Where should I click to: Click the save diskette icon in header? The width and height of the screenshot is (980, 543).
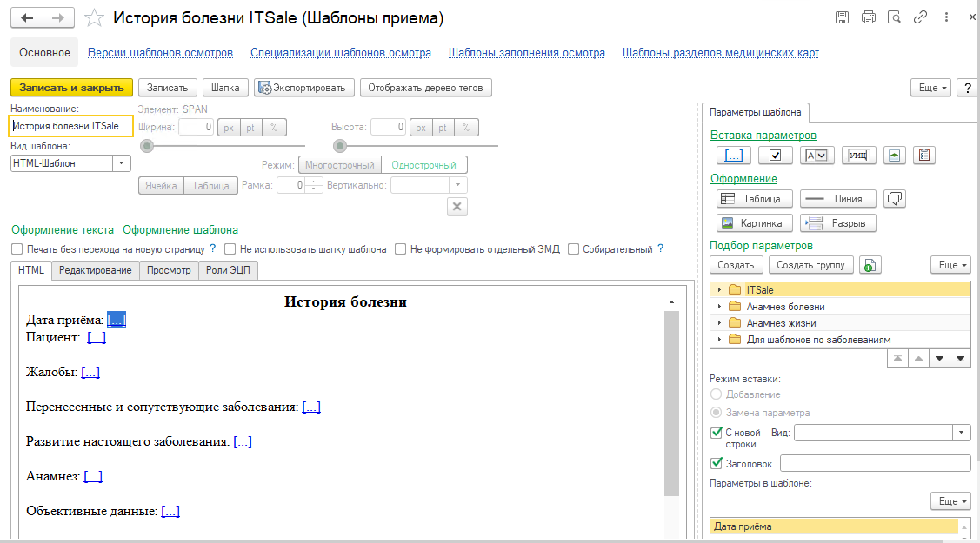click(842, 17)
